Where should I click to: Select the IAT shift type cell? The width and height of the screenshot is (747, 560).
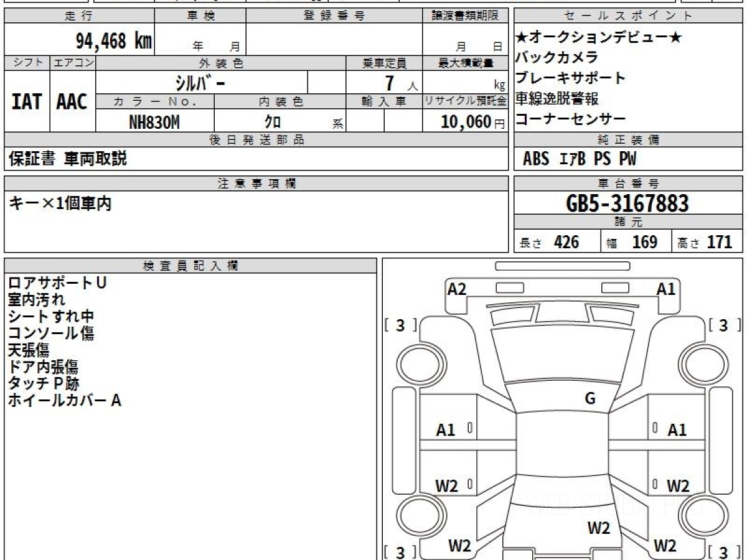click(27, 101)
